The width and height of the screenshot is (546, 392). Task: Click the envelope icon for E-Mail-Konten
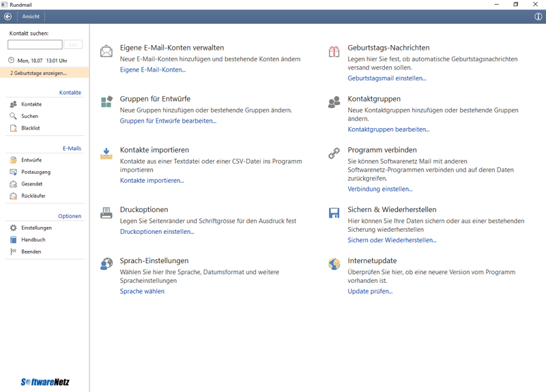106,52
